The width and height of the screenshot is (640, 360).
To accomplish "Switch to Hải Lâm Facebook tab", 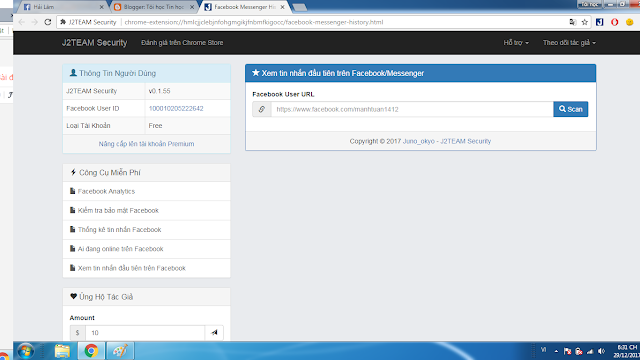I will coord(61,7).
